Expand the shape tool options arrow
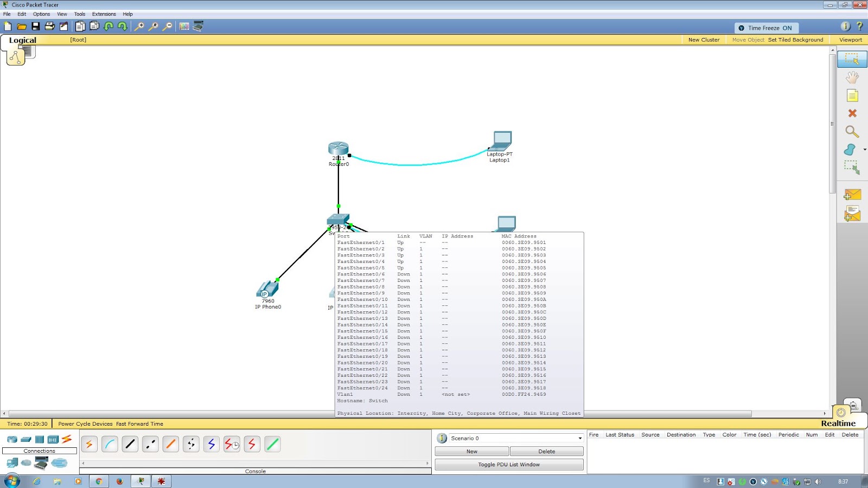Viewport: 868px width, 488px height. 864,149
